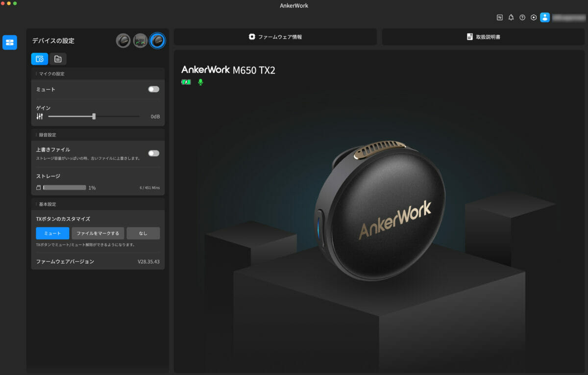Click the M650 microphone product image
Image resolution: width=588 pixels, height=375 pixels.
pos(380,211)
